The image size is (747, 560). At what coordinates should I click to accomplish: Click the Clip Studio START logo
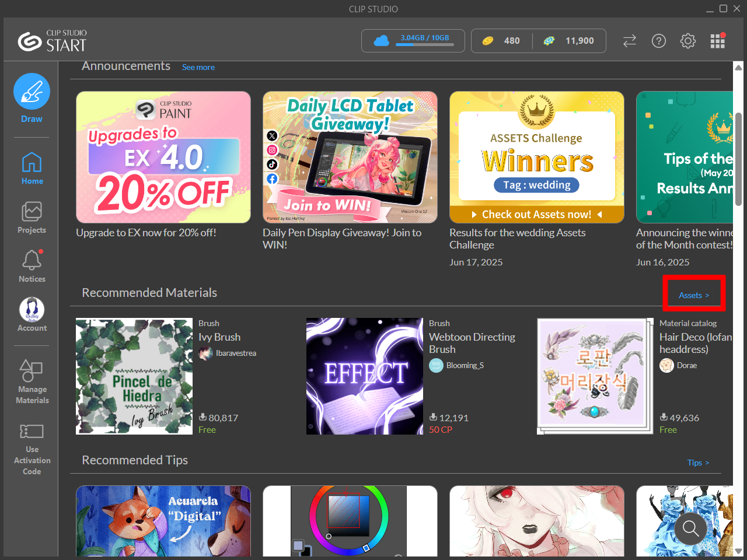[53, 41]
